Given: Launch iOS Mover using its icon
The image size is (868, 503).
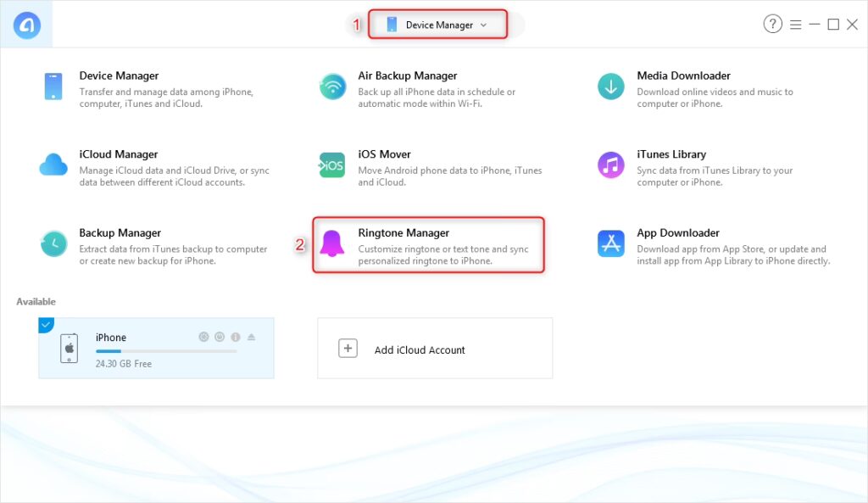Looking at the screenshot, I should 331,165.
